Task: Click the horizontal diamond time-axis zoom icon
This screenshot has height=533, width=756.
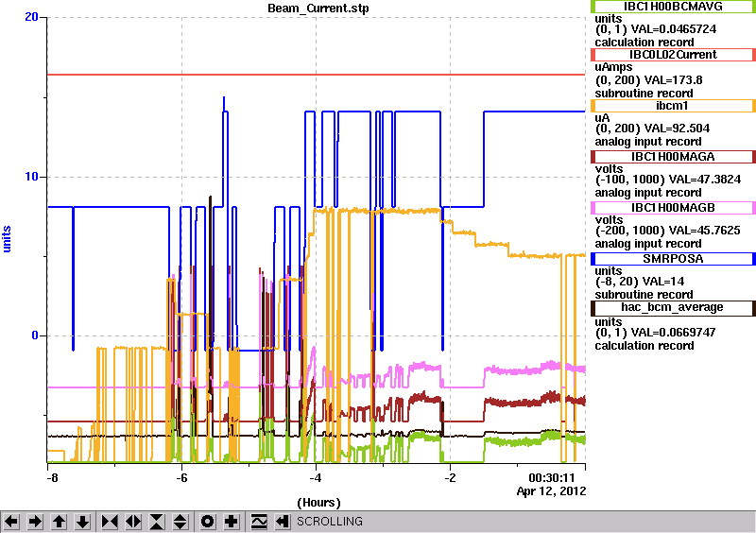Action: pyautogui.click(x=133, y=522)
